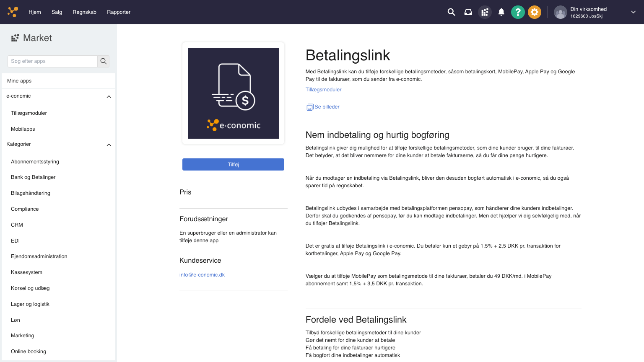Screen dimensions: 644x362
Task: Open the orange settings gear icon
Action: [535, 12]
